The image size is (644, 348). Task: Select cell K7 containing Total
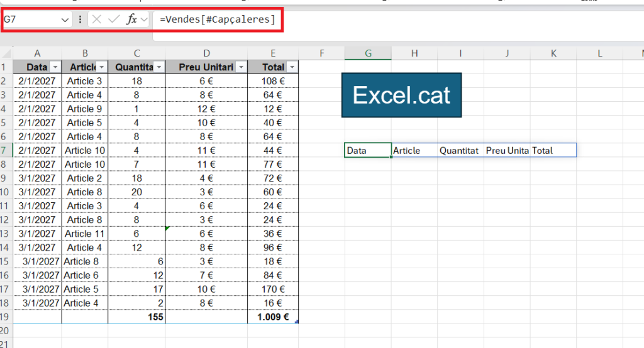[x=553, y=150]
